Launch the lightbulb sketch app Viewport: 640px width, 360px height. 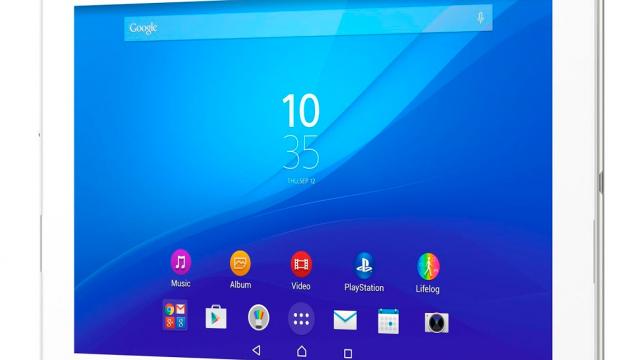(x=258, y=317)
